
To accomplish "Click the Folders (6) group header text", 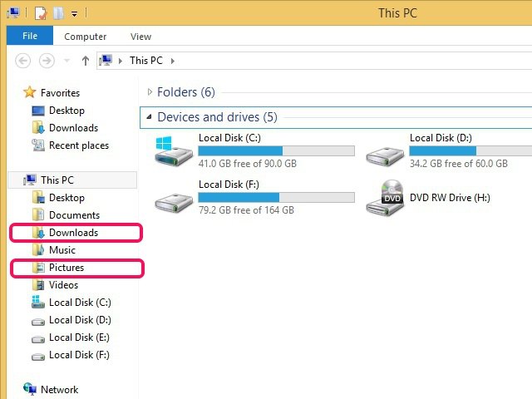I will (186, 92).
